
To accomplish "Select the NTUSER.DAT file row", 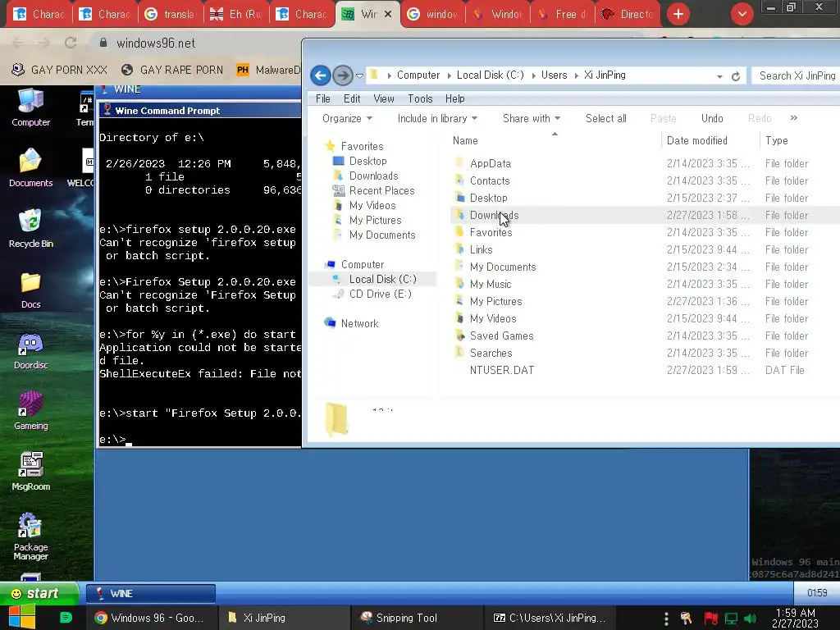I will coord(645,370).
